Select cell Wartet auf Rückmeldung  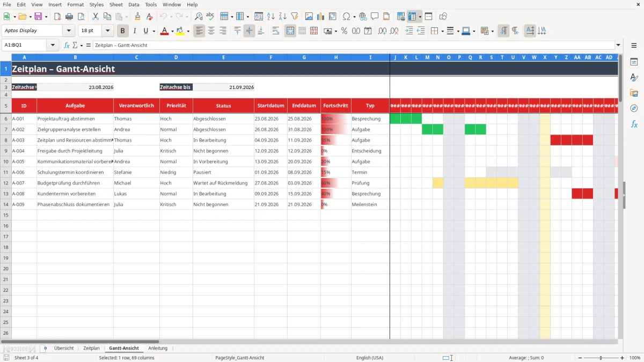223,183
